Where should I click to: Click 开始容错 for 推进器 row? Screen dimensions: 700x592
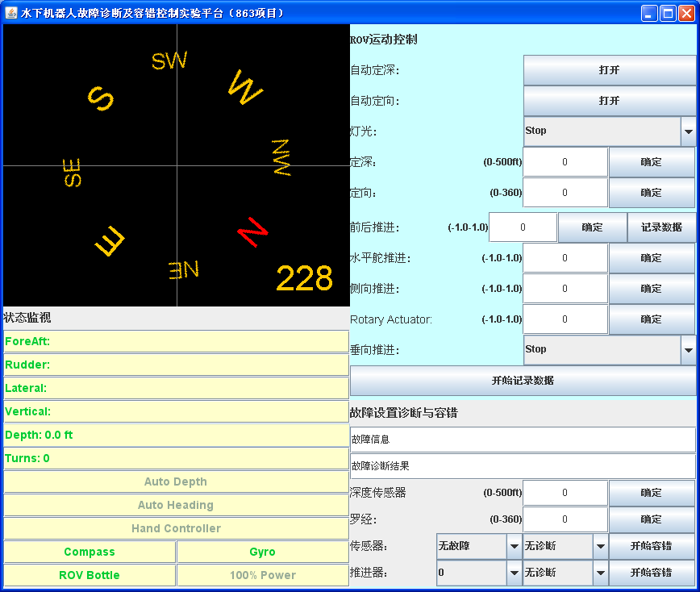click(x=652, y=573)
